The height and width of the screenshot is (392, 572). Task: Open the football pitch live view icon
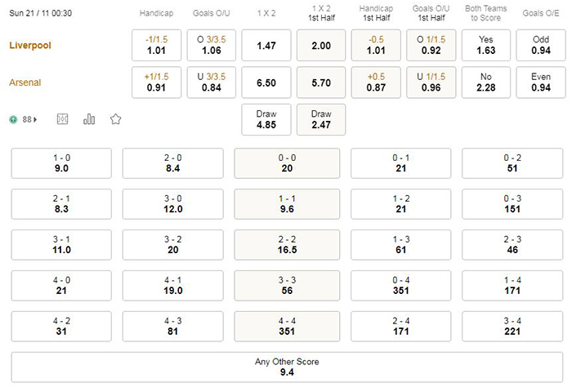coord(62,119)
